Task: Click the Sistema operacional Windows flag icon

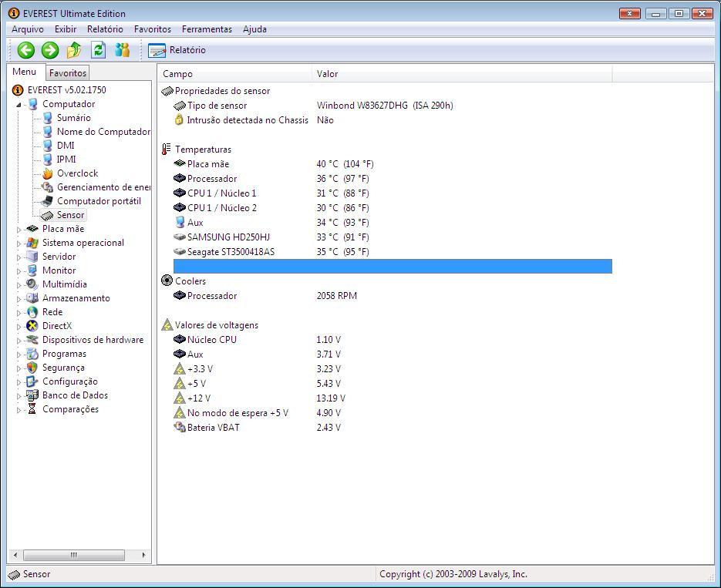Action: point(32,243)
